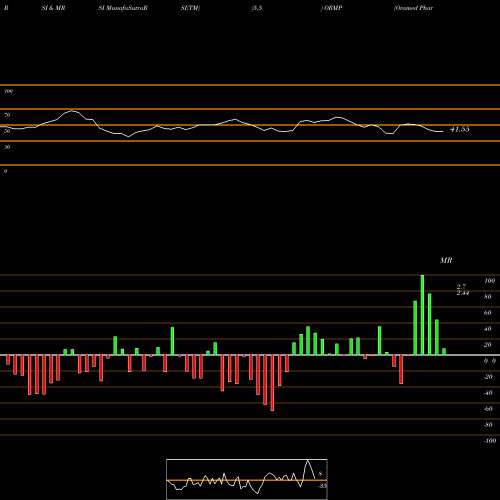Click the RSI axis label 100
This screenshot has height=500, width=500.
[8, 91]
